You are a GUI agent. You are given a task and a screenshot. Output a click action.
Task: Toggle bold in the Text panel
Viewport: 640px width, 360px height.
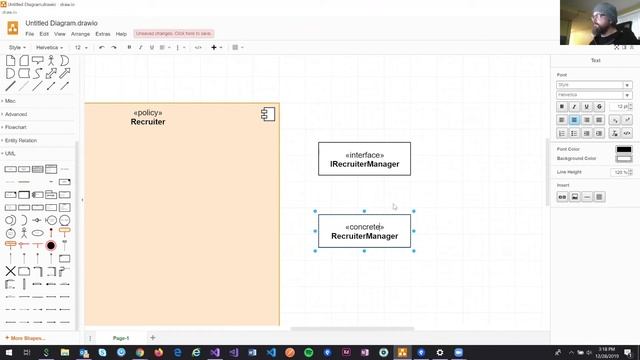[x=562, y=107]
